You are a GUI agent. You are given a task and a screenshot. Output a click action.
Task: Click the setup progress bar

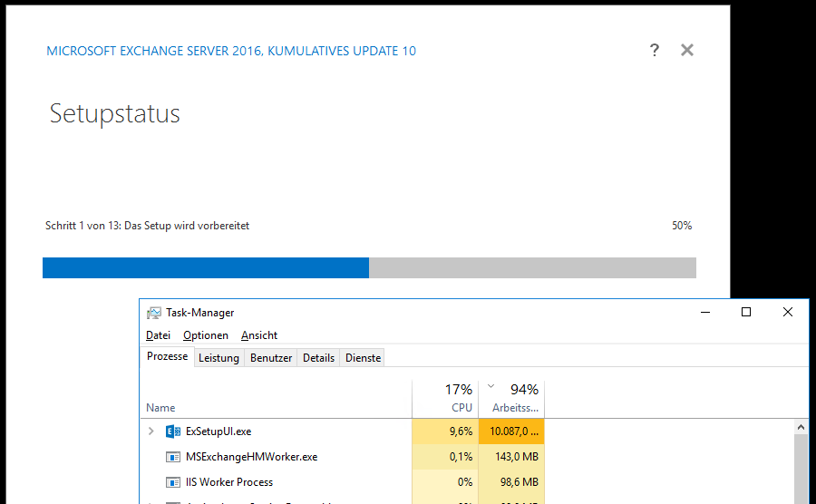click(x=369, y=267)
